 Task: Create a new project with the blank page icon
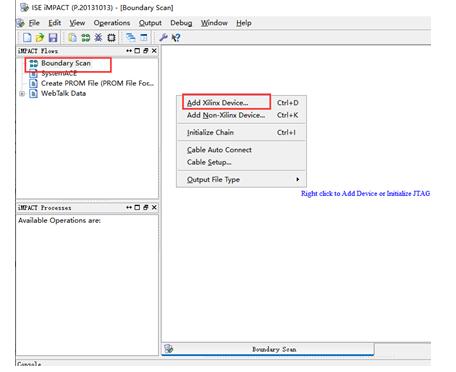[x=27, y=37]
